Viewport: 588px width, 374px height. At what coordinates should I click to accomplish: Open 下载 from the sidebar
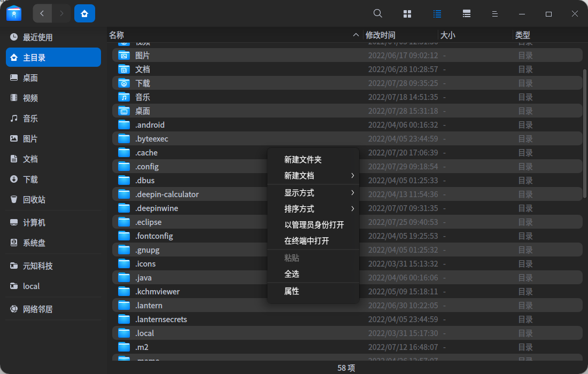click(53, 180)
